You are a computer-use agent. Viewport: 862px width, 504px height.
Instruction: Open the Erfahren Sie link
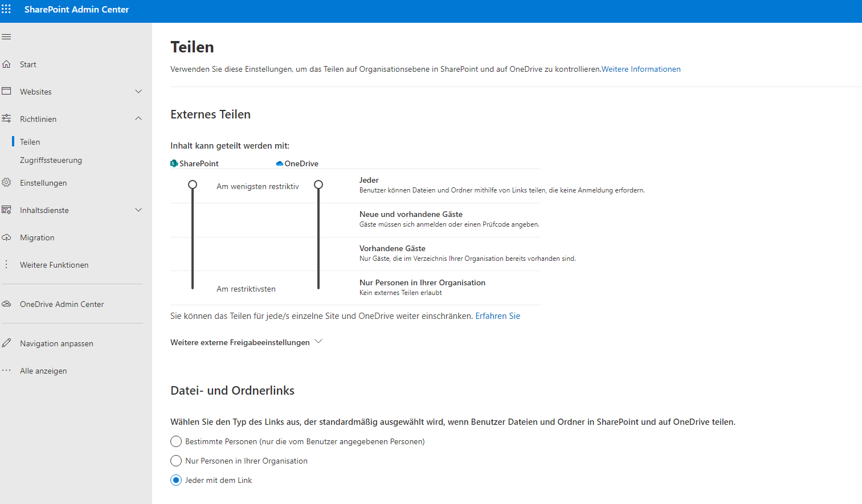(498, 316)
